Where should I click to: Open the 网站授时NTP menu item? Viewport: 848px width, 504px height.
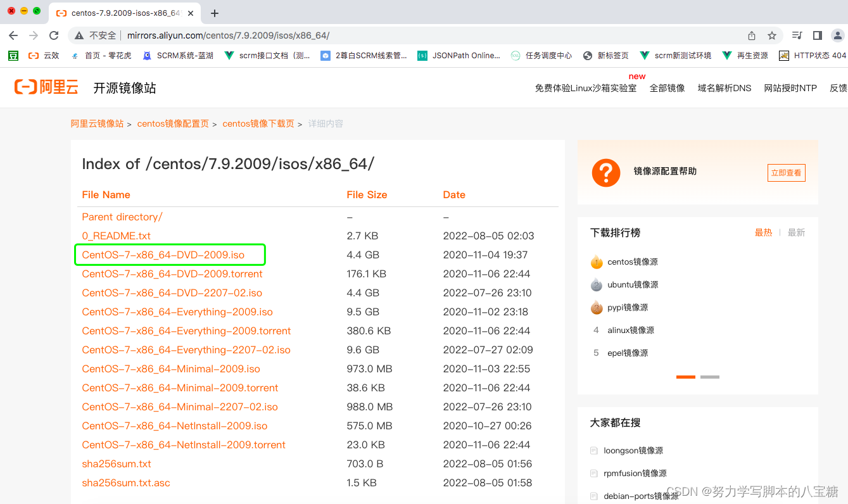[790, 88]
